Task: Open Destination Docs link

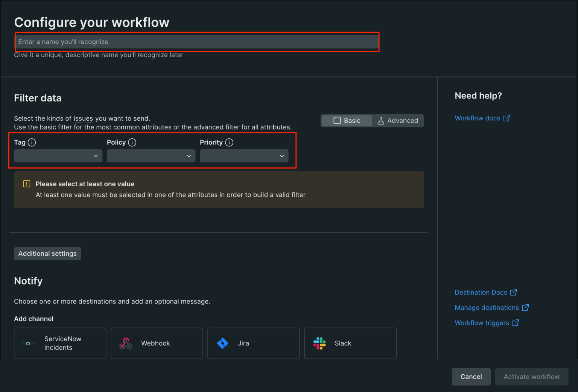Action: click(x=486, y=292)
